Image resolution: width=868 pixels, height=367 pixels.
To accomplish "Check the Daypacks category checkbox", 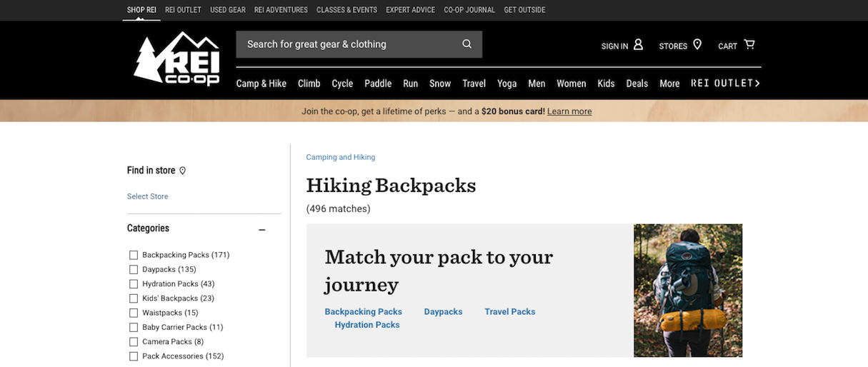I will click(134, 269).
